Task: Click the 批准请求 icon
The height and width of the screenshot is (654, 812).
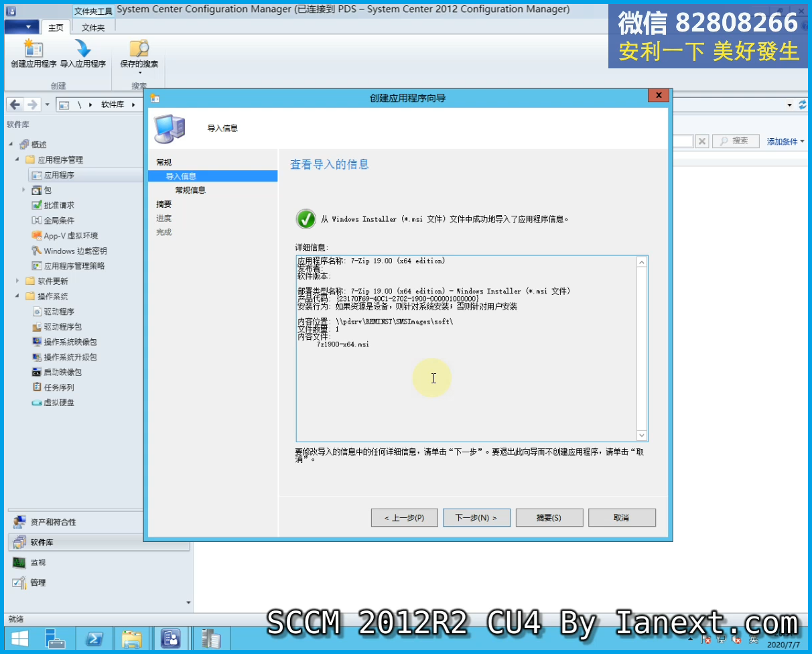Action: 37,205
